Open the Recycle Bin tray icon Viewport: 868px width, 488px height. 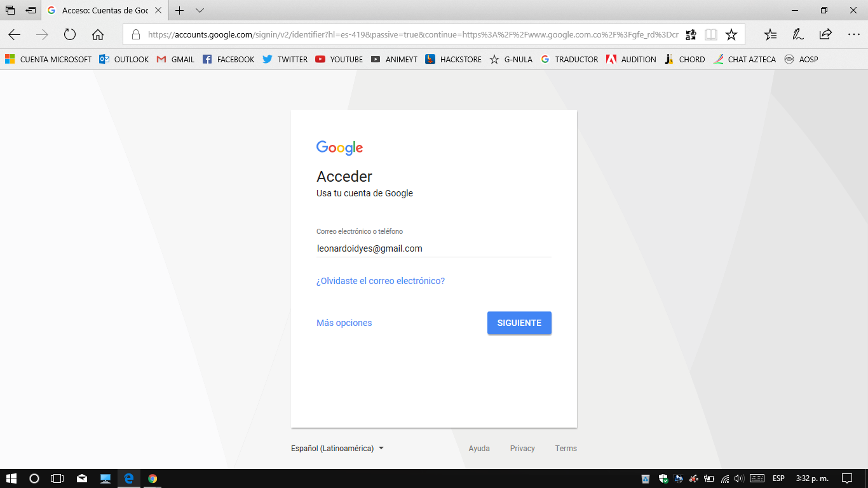pyautogui.click(x=646, y=478)
